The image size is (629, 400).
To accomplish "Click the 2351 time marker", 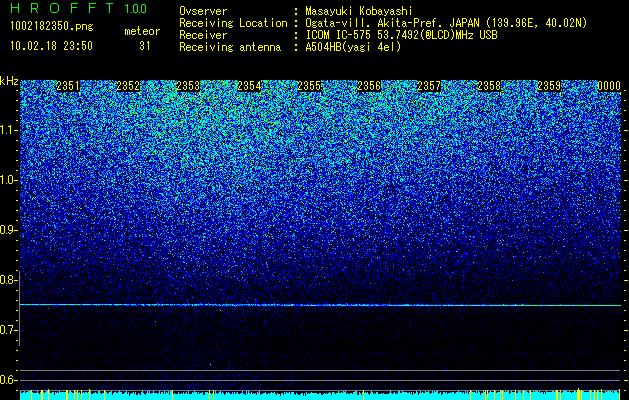I will 68,86.
